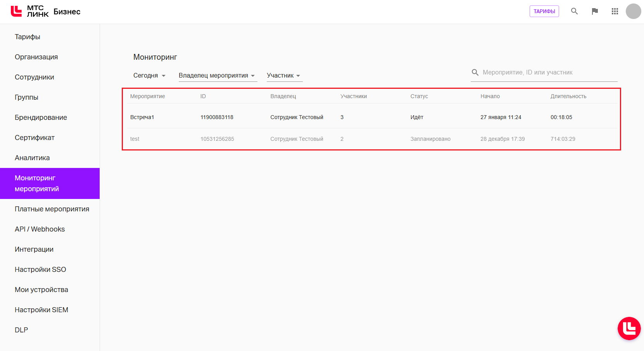Image resolution: width=644 pixels, height=351 pixels.
Task: Navigate to Брендирование in sidebar
Action: (41, 118)
